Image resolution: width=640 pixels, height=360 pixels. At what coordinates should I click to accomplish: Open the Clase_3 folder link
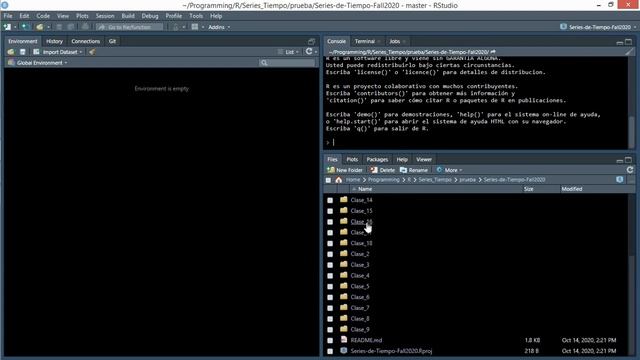point(360,265)
